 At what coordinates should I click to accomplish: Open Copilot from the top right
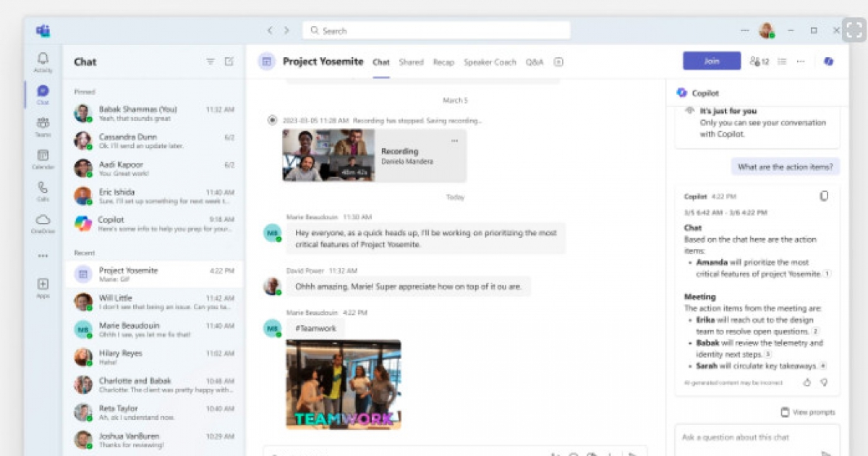828,62
